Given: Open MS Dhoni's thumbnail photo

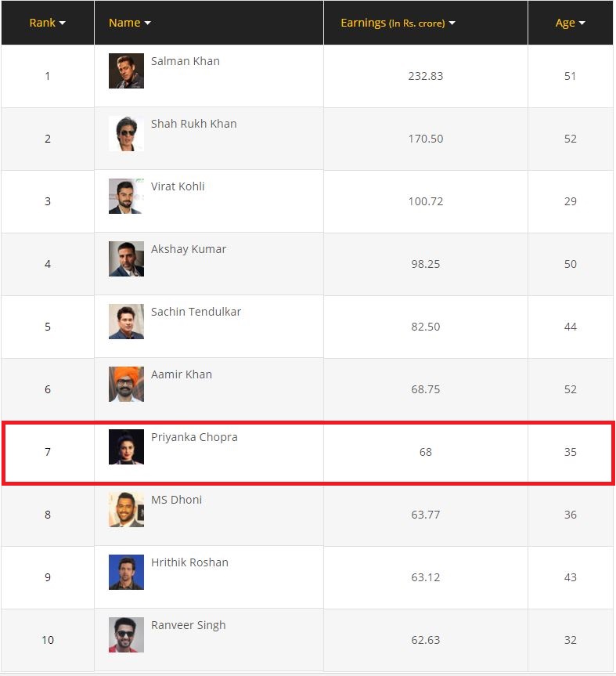Looking at the screenshot, I should 126,510.
